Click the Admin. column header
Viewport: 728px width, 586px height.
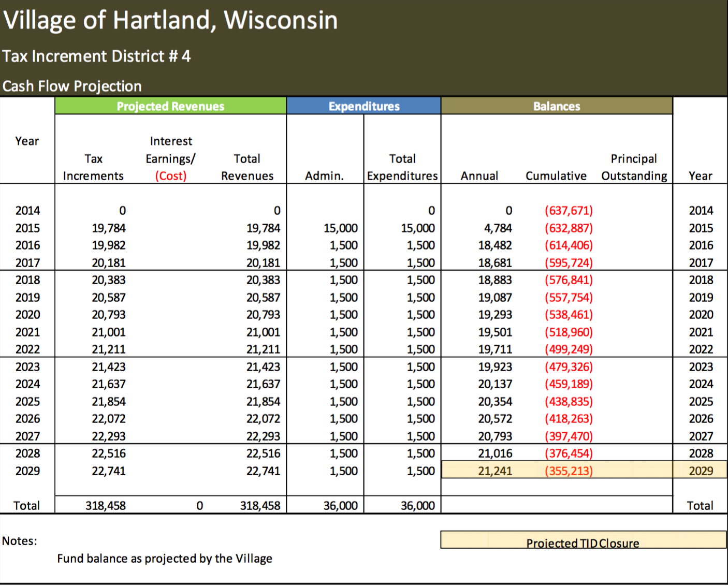click(324, 176)
